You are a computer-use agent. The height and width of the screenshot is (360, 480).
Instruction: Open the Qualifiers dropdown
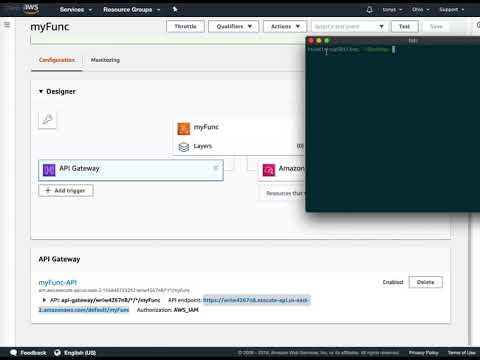point(233,26)
